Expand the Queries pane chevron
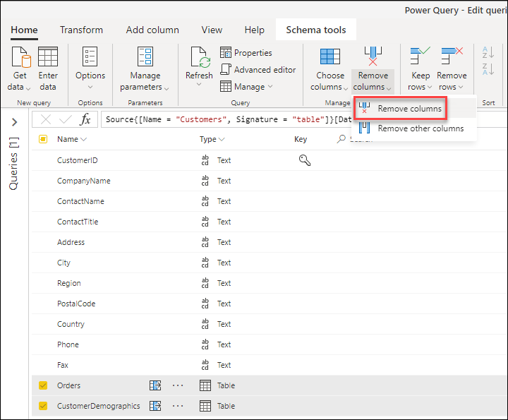Screen dimensions: 508x420 pyautogui.click(x=14, y=122)
